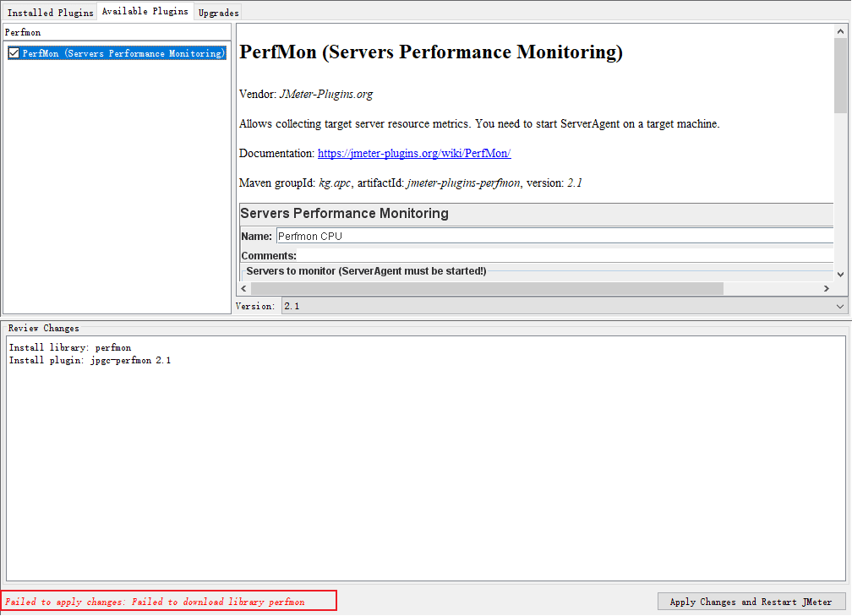Screen dimensions: 852x616
Task: Click the ServerAgent description sentence
Action: 479,124
